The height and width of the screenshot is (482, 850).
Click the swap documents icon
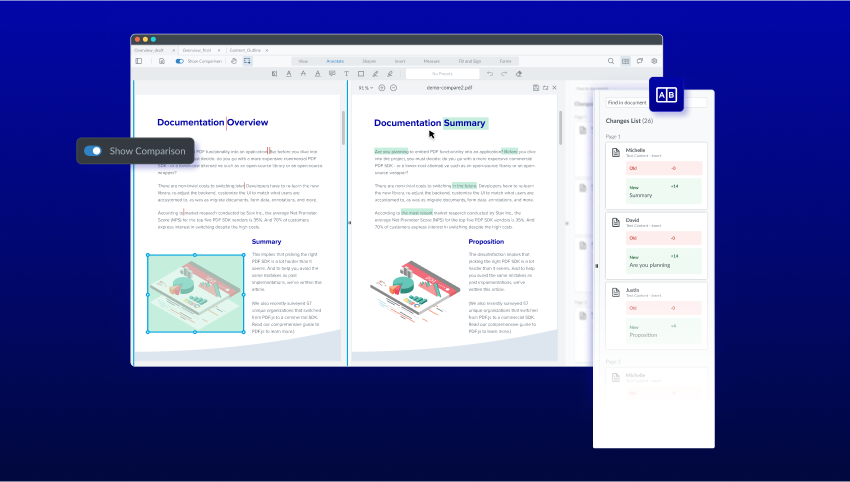(545, 88)
